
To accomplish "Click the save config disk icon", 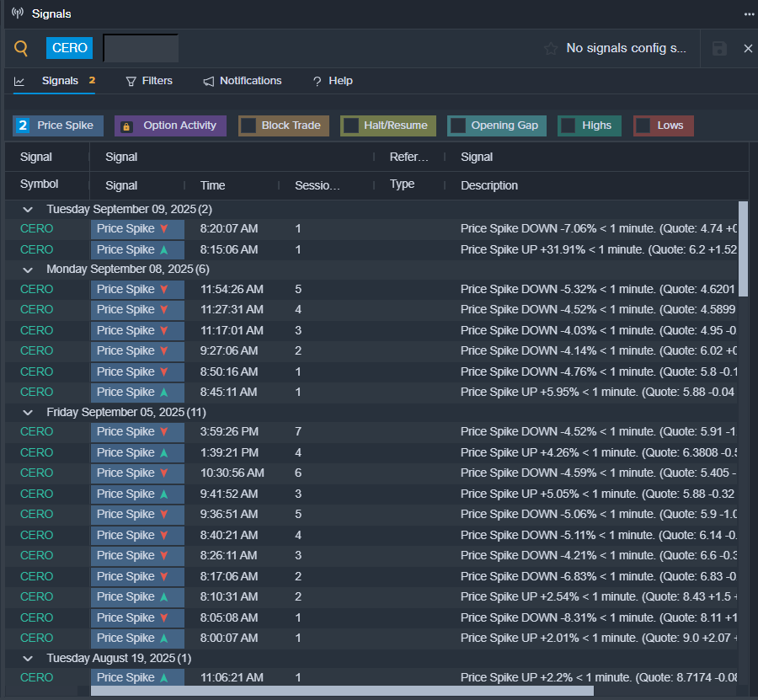I will pos(719,48).
